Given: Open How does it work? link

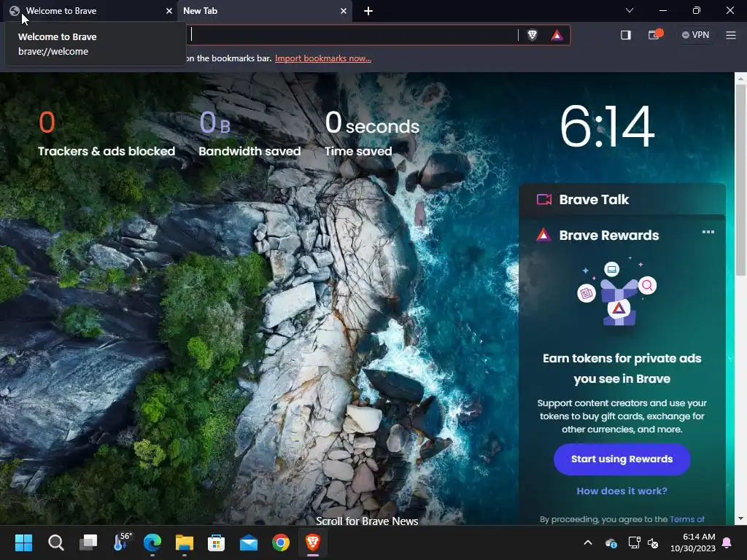Looking at the screenshot, I should pyautogui.click(x=622, y=491).
